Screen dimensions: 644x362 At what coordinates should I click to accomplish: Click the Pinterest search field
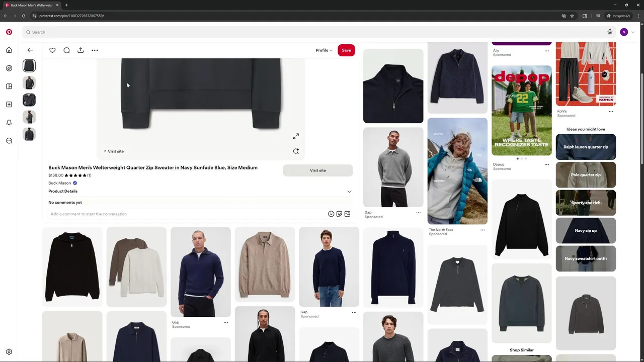[318, 32]
